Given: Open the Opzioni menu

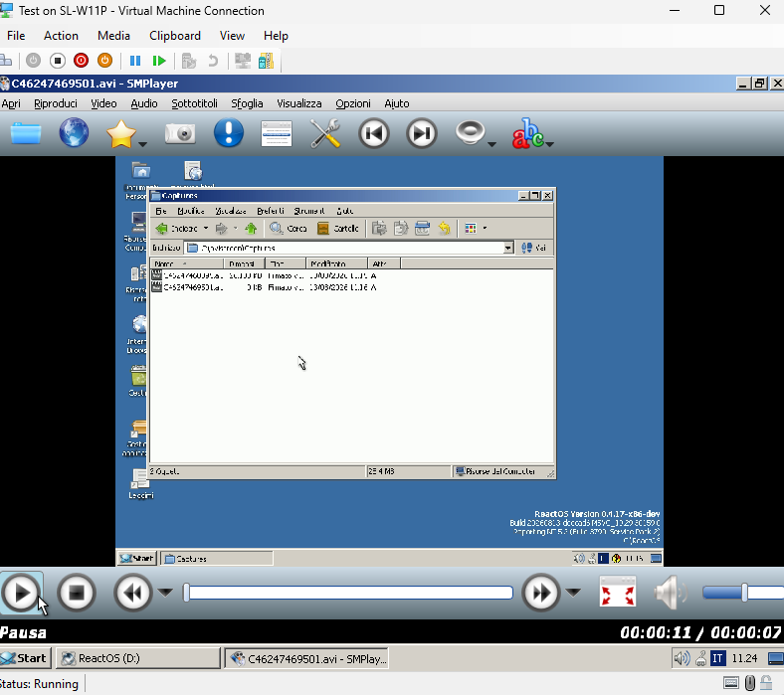Looking at the screenshot, I should (x=353, y=103).
